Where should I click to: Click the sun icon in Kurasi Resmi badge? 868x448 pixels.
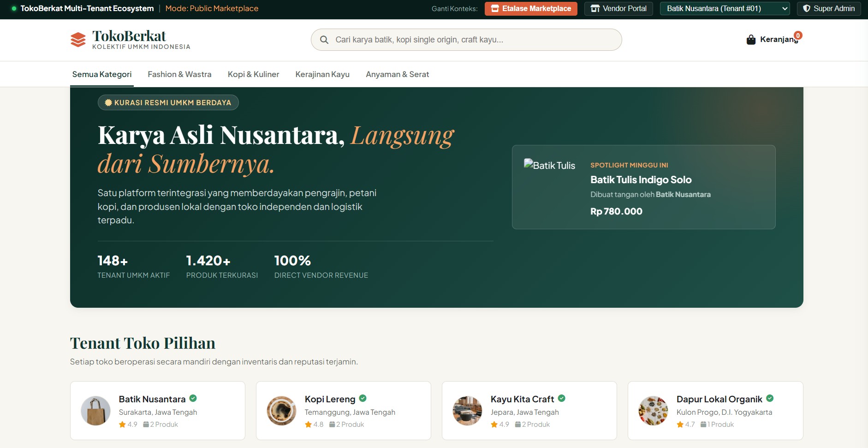click(x=108, y=102)
